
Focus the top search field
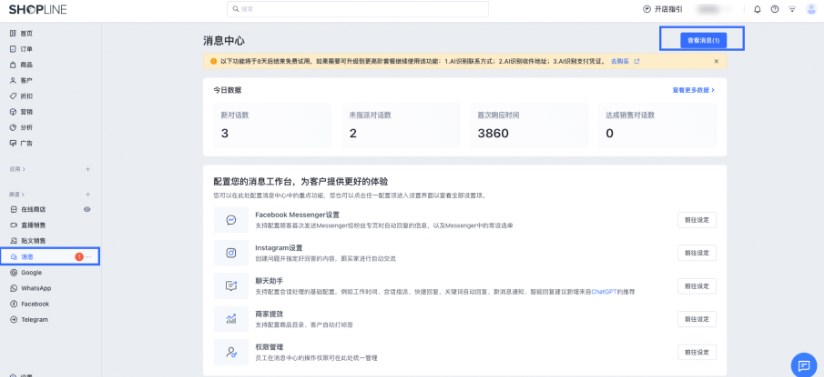coord(358,9)
